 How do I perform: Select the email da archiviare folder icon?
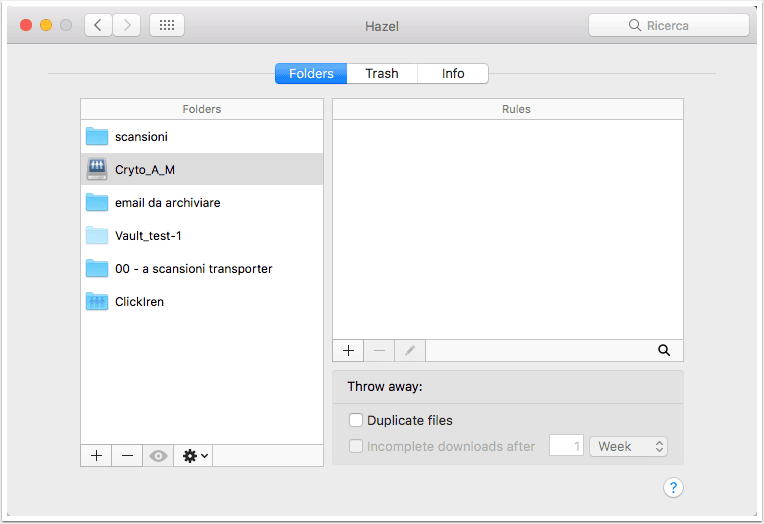pyautogui.click(x=97, y=202)
